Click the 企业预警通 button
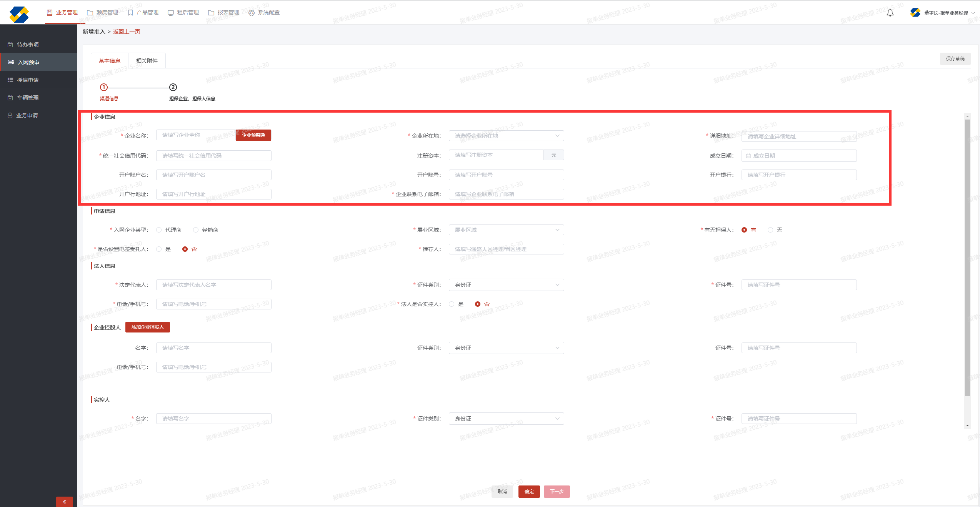The image size is (980, 507). click(253, 135)
